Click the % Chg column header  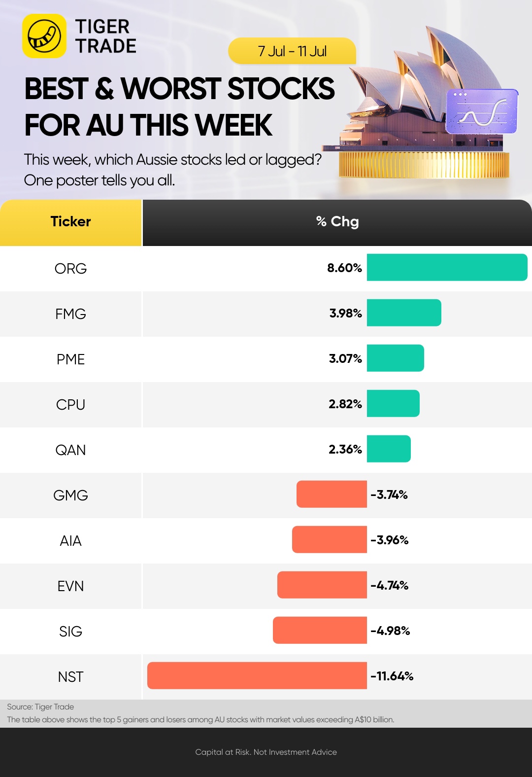(337, 222)
